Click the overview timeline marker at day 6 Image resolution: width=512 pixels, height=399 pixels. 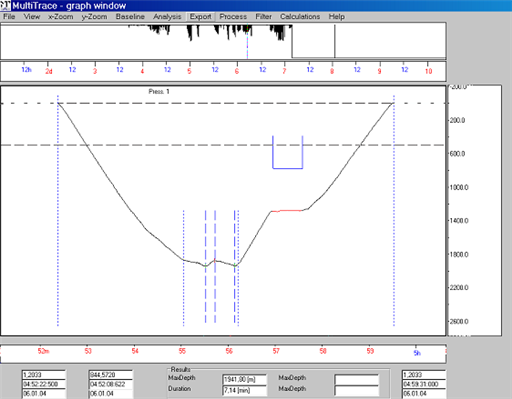pyautogui.click(x=237, y=71)
